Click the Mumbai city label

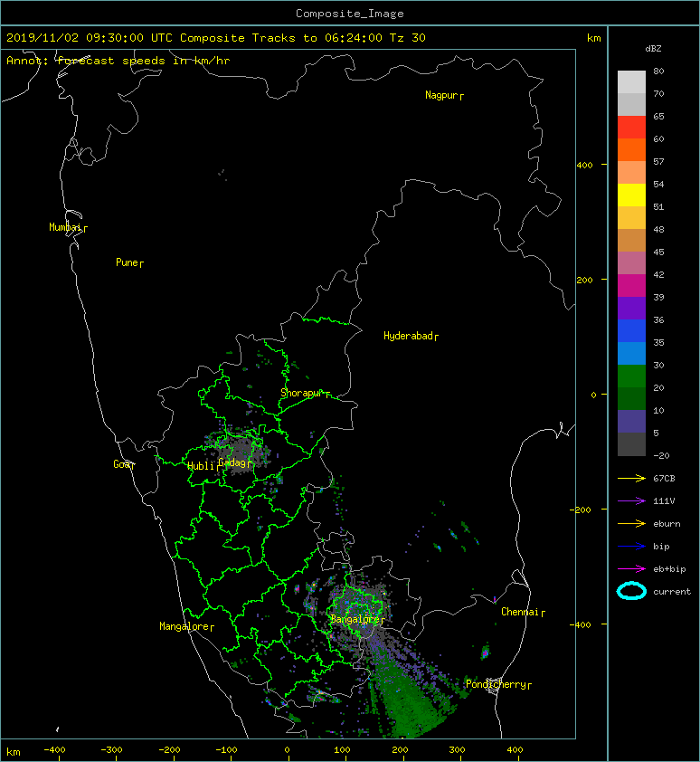click(65, 227)
